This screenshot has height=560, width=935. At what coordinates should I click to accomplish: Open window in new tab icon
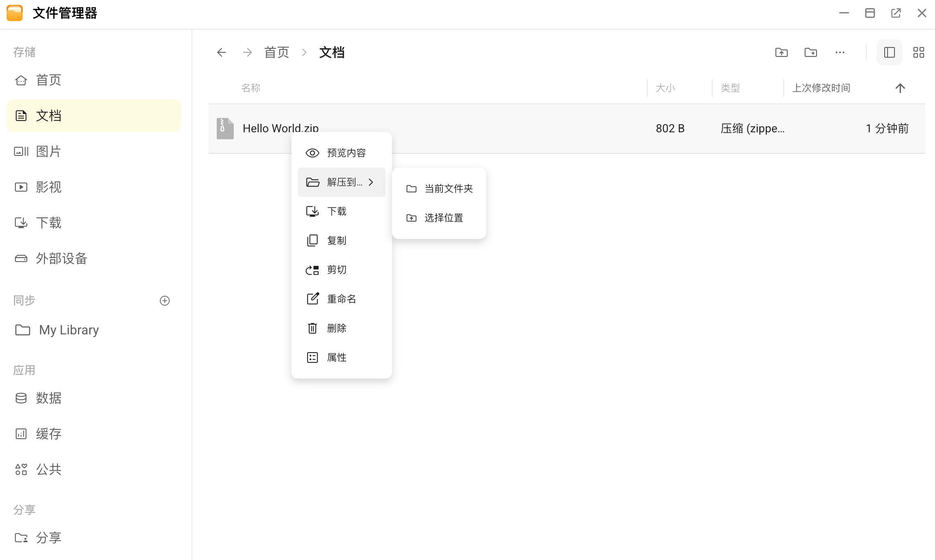[x=896, y=13]
